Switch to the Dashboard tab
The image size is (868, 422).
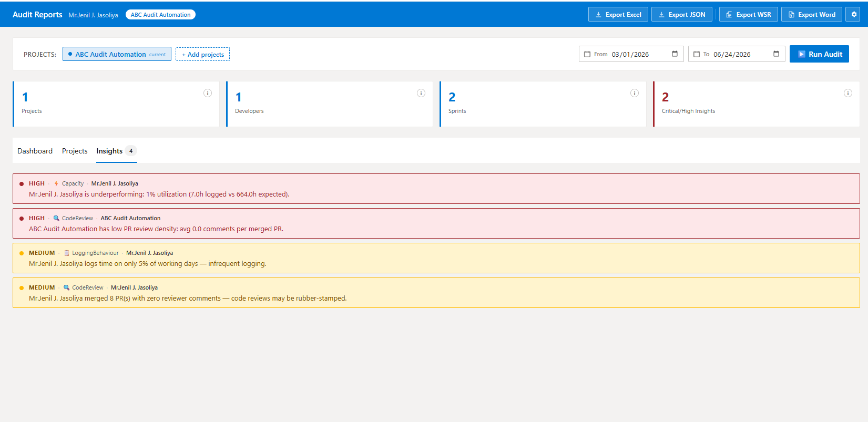coord(35,151)
